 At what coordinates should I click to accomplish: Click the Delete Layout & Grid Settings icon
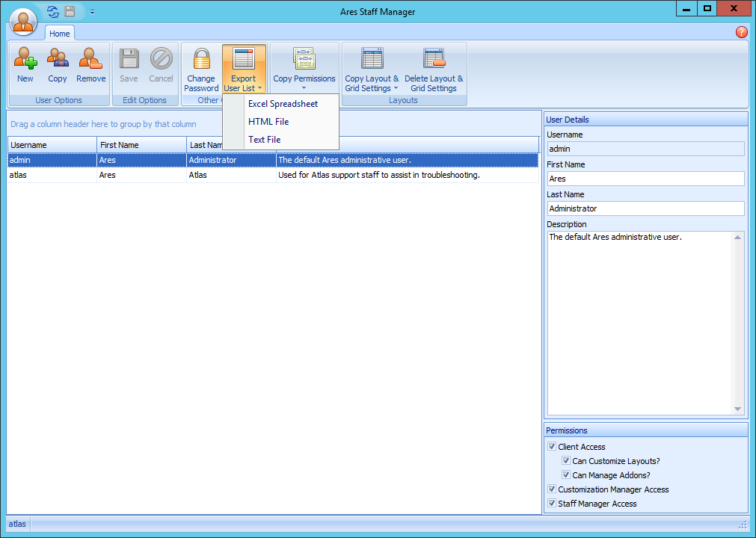click(434, 60)
